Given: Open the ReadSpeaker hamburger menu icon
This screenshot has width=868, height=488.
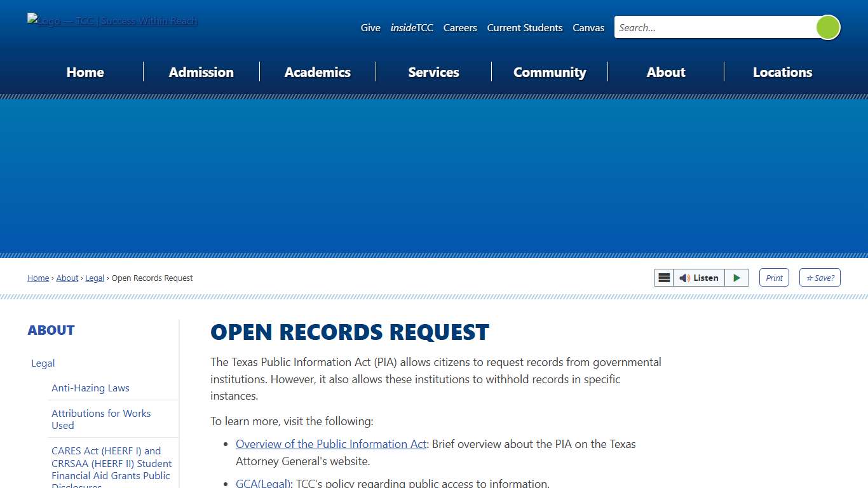Looking at the screenshot, I should coord(664,278).
